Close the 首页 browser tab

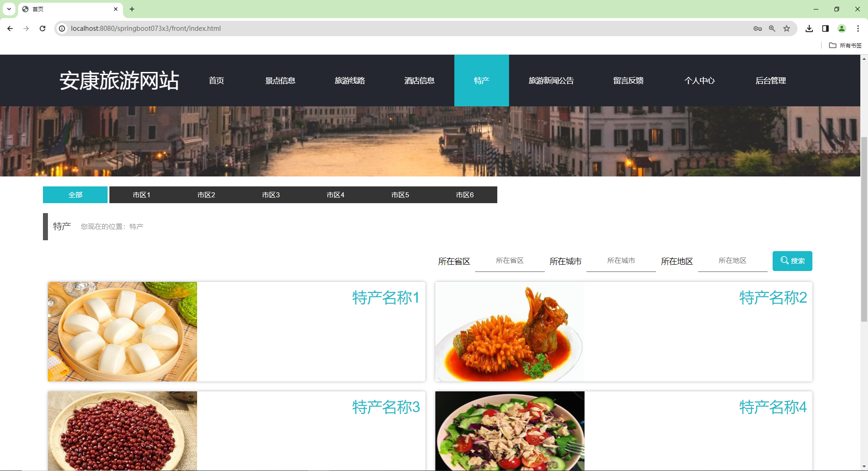pyautogui.click(x=116, y=9)
